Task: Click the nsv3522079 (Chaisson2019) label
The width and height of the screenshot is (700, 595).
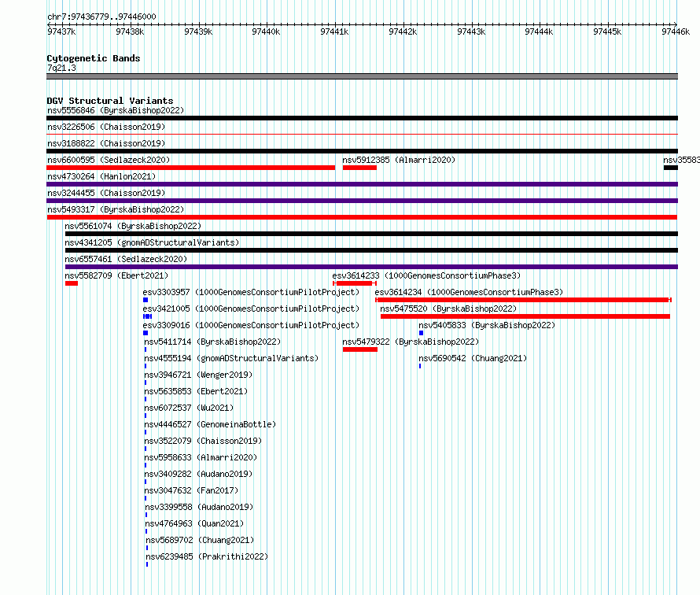Action: pos(203,441)
